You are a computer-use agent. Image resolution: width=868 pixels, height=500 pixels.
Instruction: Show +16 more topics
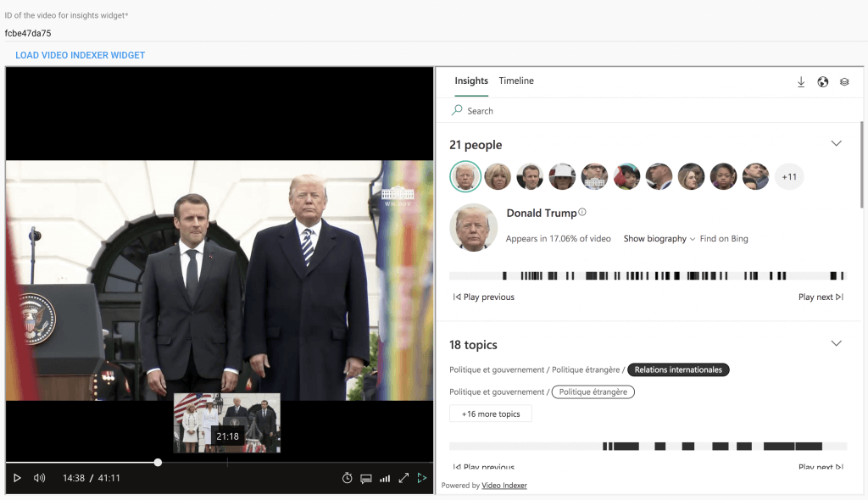(491, 414)
